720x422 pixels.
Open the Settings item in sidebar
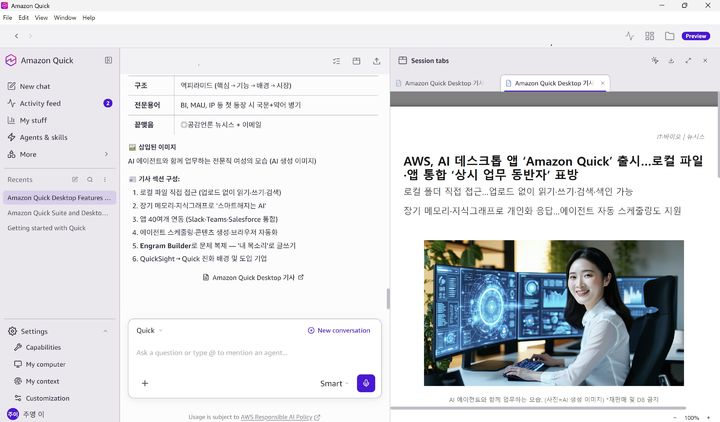coord(34,332)
